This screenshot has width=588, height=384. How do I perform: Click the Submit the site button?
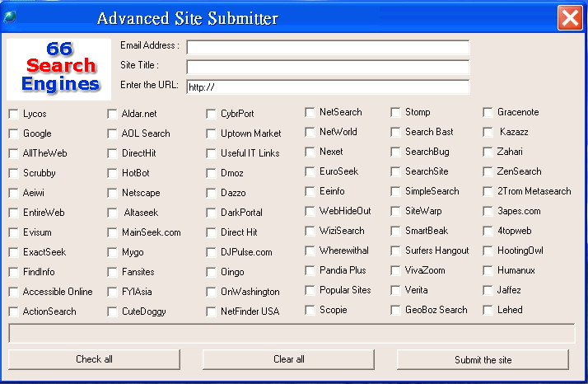[483, 359]
